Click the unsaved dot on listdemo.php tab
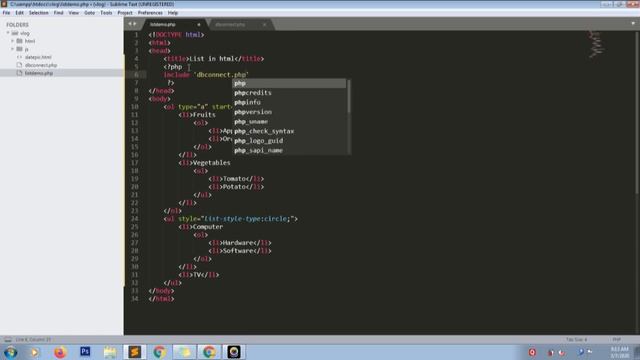The width and height of the screenshot is (640, 360). [199, 24]
